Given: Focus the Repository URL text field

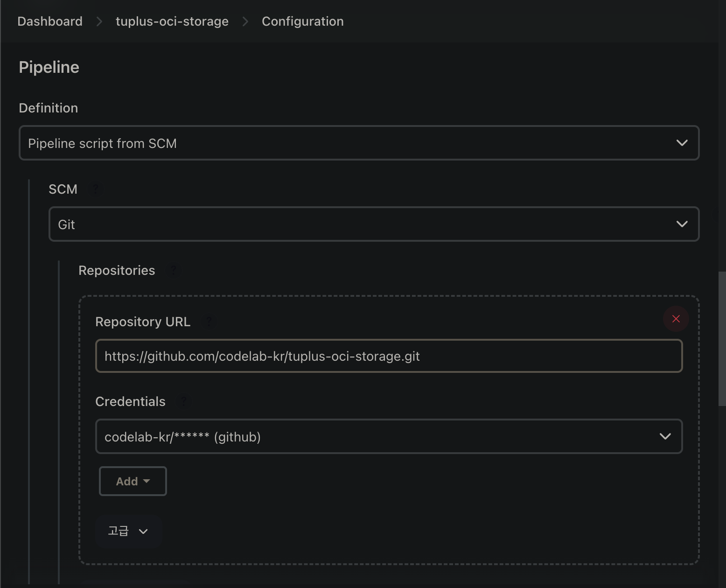Looking at the screenshot, I should tap(389, 356).
